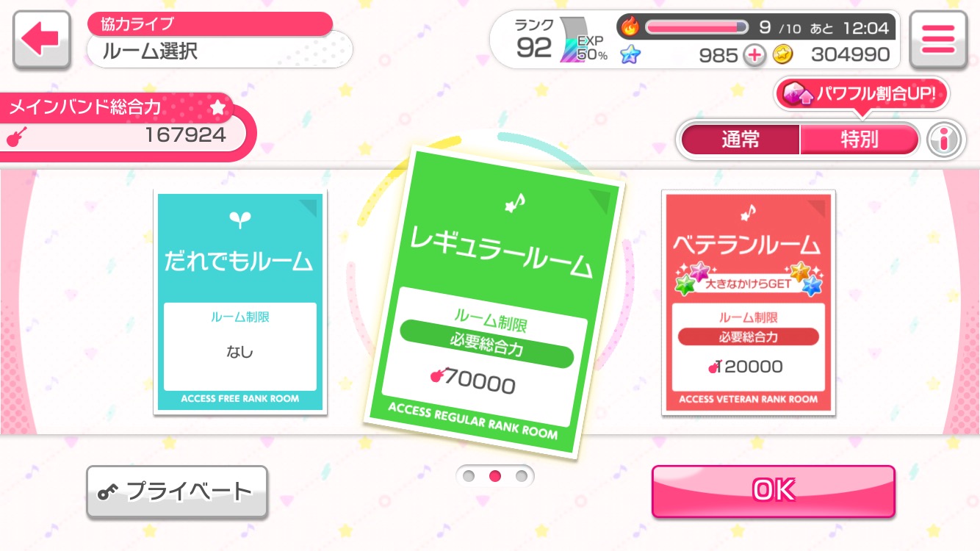Tap the パワフル割合UP! bubble
Screen dimensions: 980x551
coord(862,95)
